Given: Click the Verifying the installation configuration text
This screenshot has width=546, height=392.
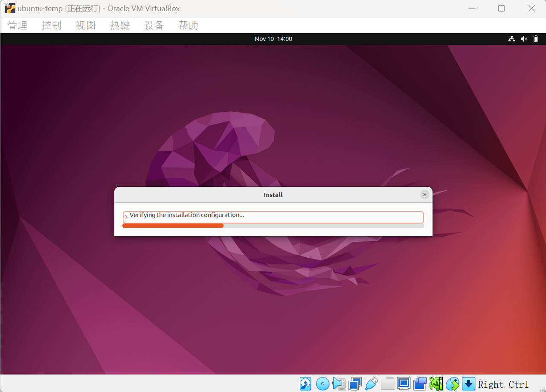Looking at the screenshot, I should click(187, 215).
